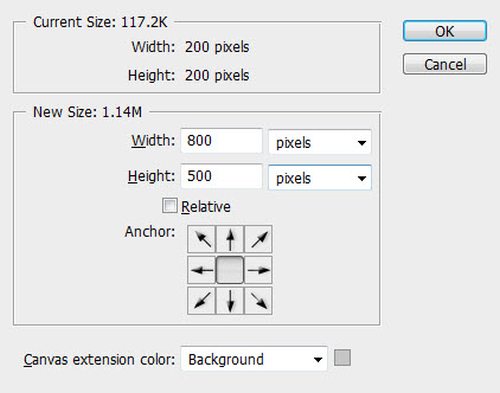The width and height of the screenshot is (500, 393).
Task: Confirm with the OK button
Action: (x=445, y=31)
